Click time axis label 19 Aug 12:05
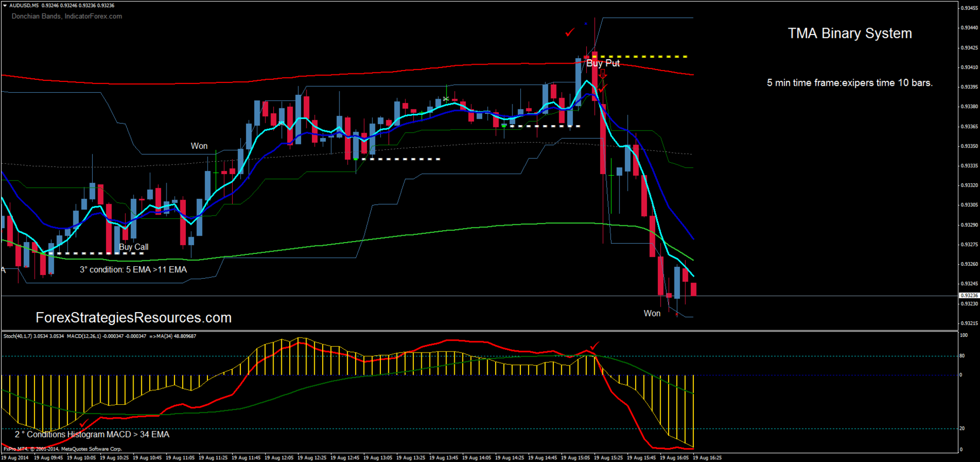This screenshot has height=462, width=980. pyautogui.click(x=279, y=458)
